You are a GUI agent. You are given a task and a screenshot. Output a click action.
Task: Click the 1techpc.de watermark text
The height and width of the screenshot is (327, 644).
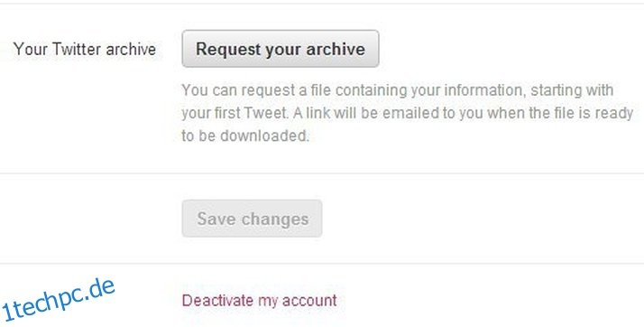(x=58, y=300)
